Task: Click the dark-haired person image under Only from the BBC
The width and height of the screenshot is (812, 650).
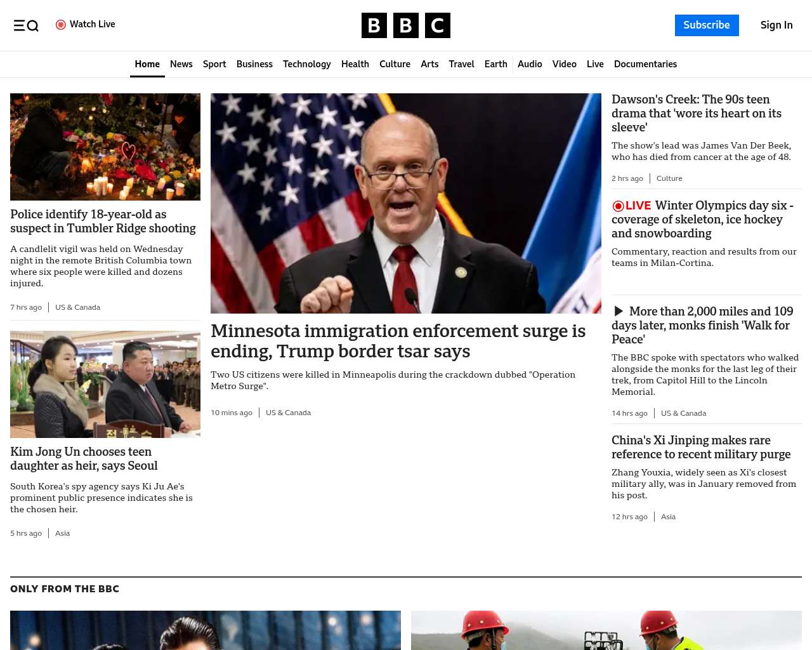Action: point(206,630)
